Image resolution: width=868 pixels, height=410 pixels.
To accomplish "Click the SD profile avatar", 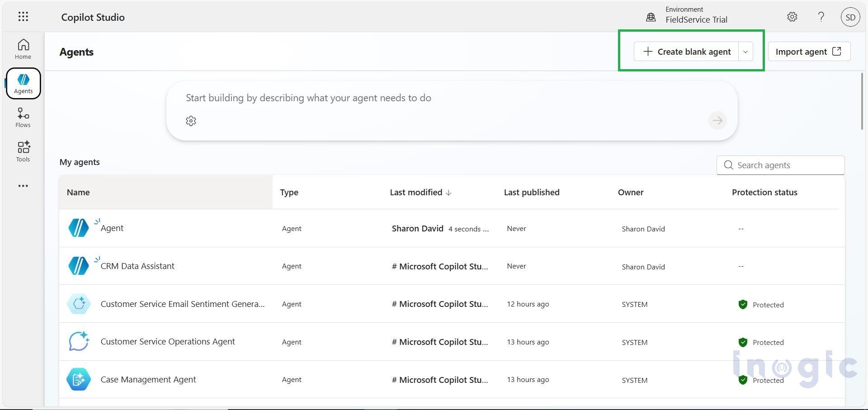I will [x=850, y=17].
